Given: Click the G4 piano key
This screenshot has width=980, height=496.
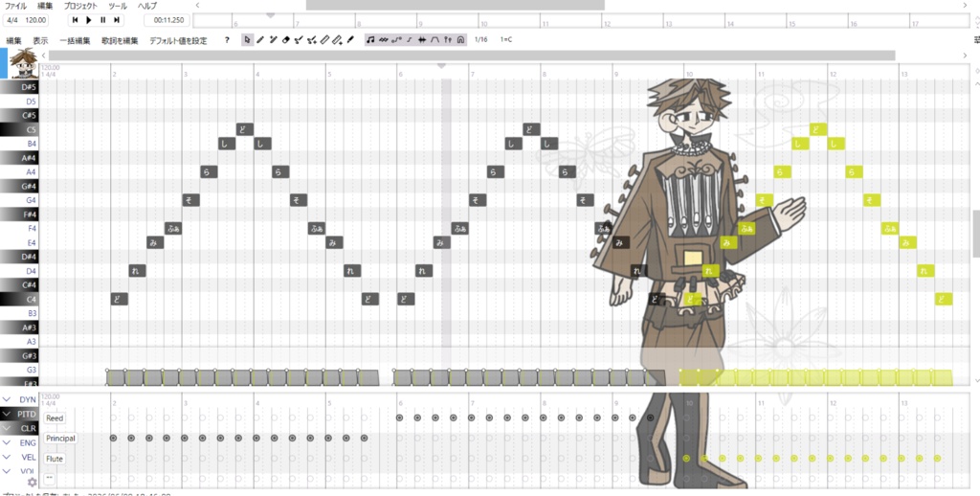Looking at the screenshot, I should coord(19,200).
